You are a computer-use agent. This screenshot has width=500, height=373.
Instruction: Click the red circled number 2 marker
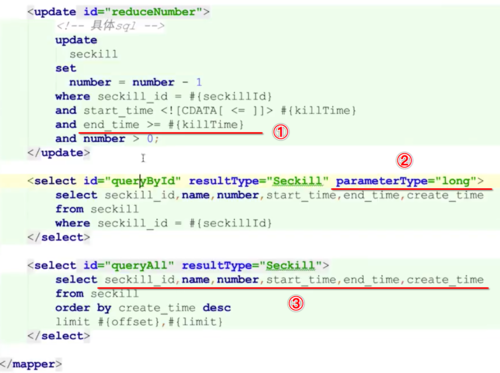404,161
